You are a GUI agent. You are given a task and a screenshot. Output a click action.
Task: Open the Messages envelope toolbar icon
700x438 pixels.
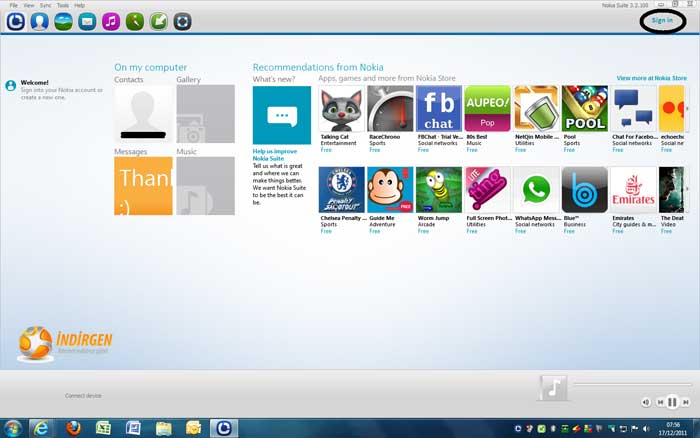click(x=87, y=21)
